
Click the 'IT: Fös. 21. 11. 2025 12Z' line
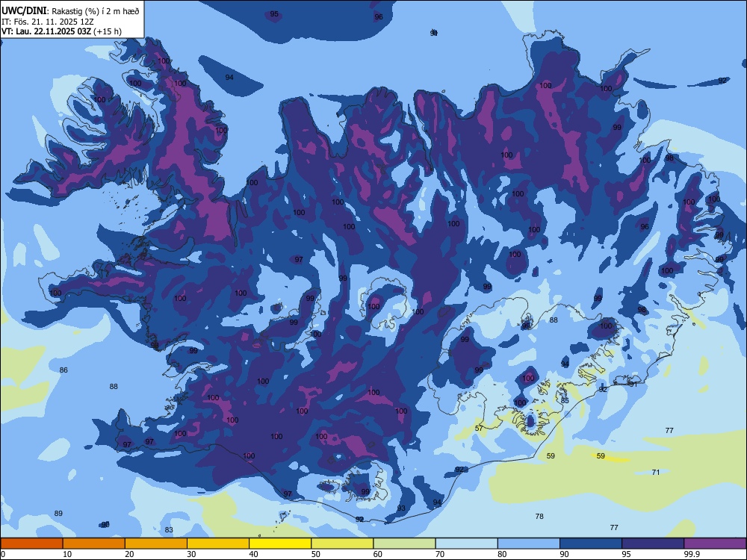click(47, 22)
